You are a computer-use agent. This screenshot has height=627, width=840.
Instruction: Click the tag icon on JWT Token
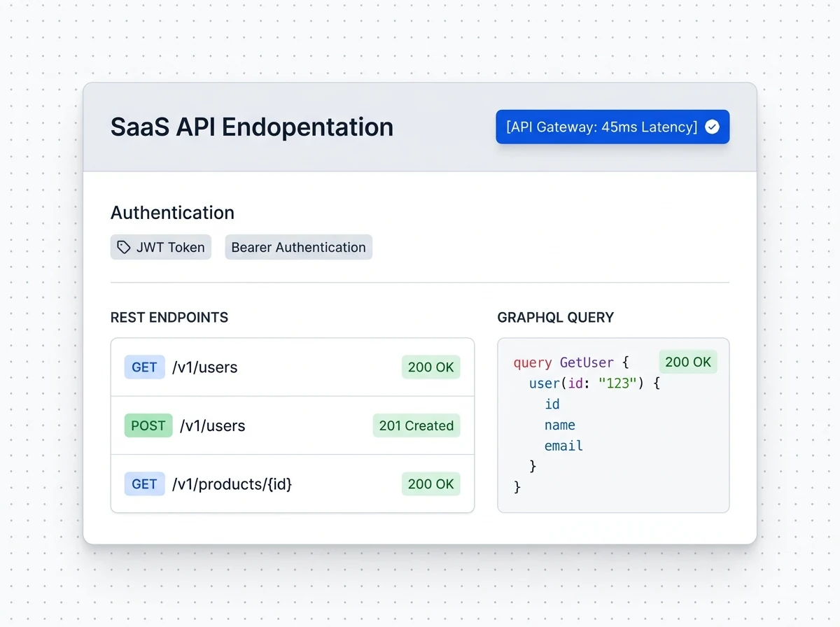pyautogui.click(x=123, y=247)
